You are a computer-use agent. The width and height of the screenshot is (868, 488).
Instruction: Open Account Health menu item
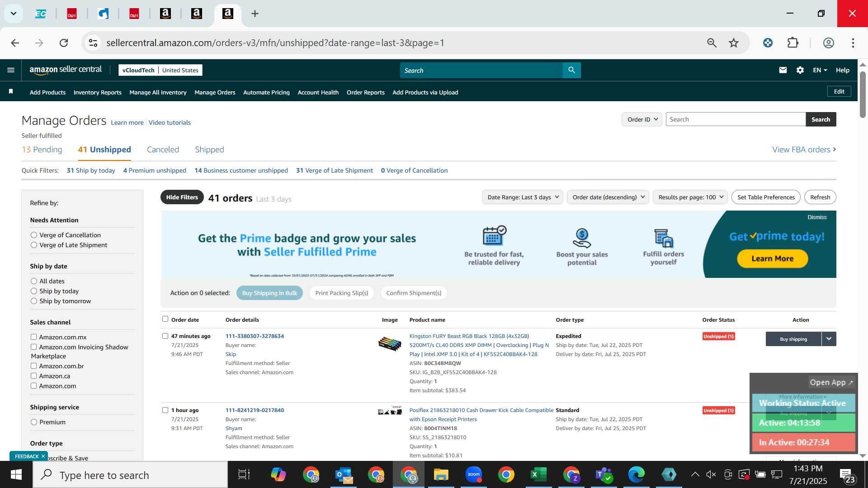coord(318,92)
